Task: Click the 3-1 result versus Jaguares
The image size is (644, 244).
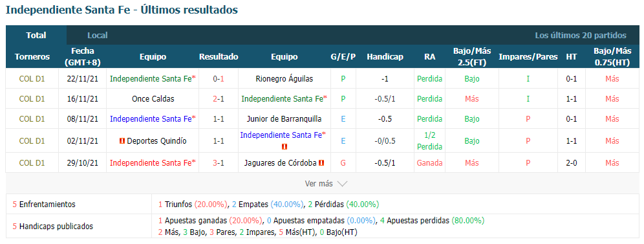Action: pos(219,162)
